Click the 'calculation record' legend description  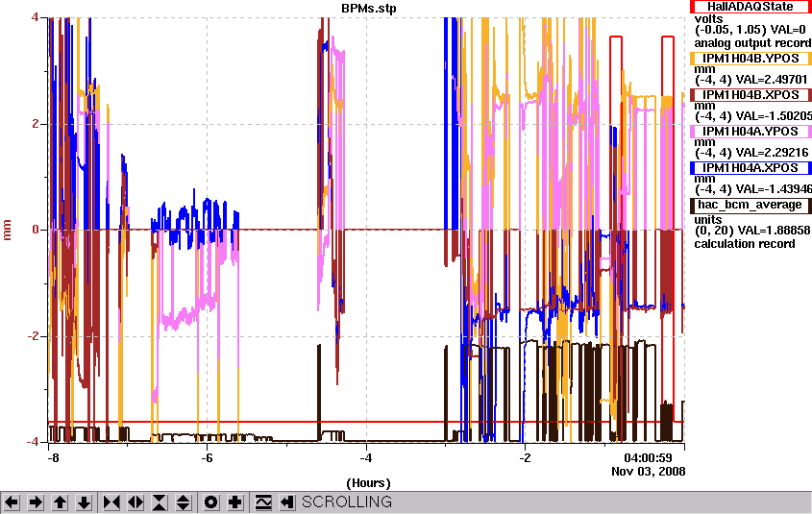(744, 244)
